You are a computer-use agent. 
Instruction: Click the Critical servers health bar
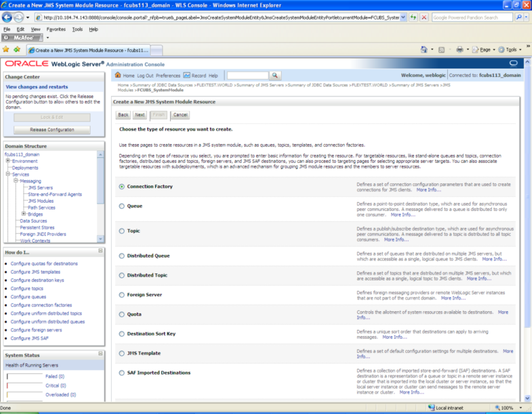tap(24, 386)
